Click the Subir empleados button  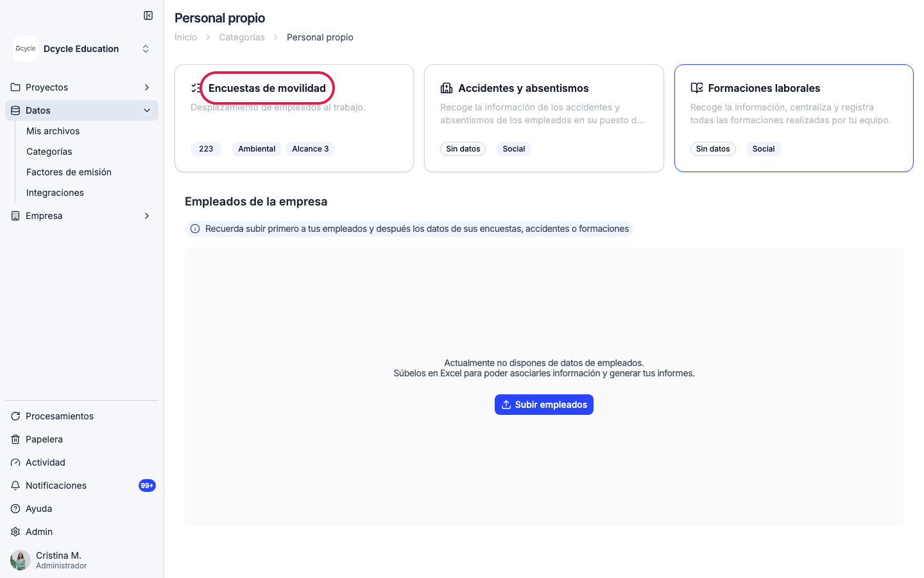click(x=544, y=405)
